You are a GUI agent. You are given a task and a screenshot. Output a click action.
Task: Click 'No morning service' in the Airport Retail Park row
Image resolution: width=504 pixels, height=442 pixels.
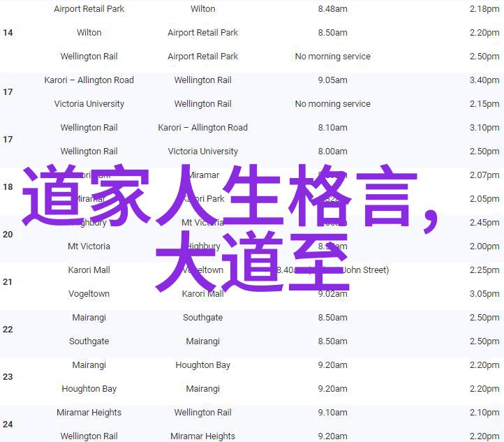coord(333,57)
